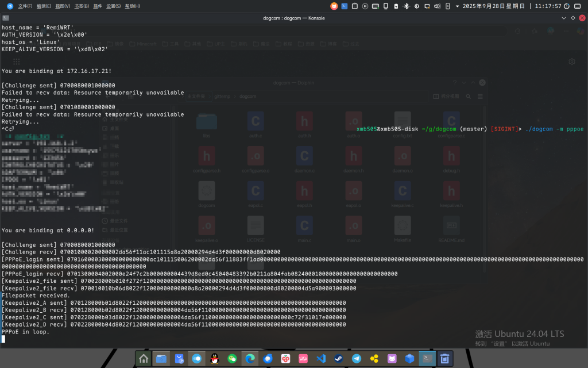Screen dimensions: 588x368
Task: Open Telegram from the dock
Action: coord(356,359)
